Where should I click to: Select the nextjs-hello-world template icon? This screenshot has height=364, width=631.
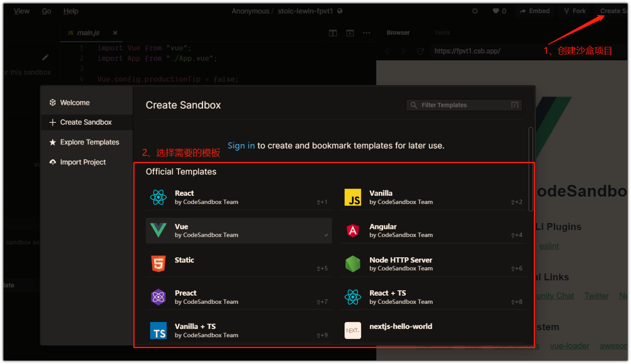(x=353, y=330)
